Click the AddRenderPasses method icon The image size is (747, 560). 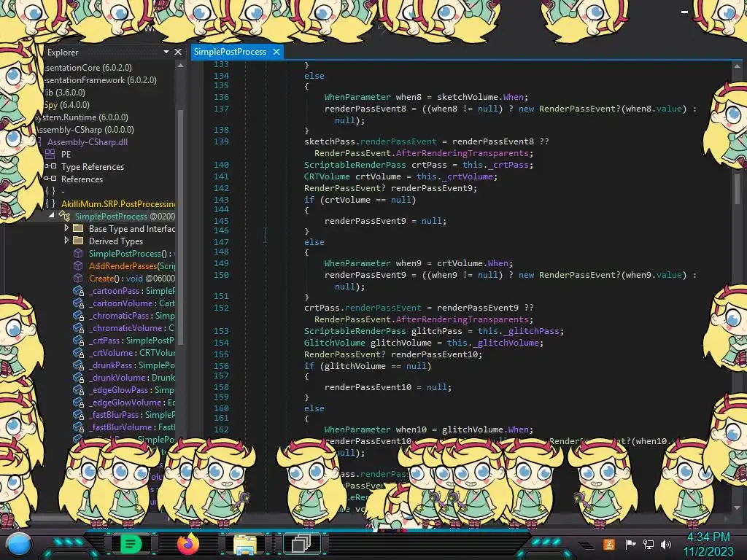(78, 265)
